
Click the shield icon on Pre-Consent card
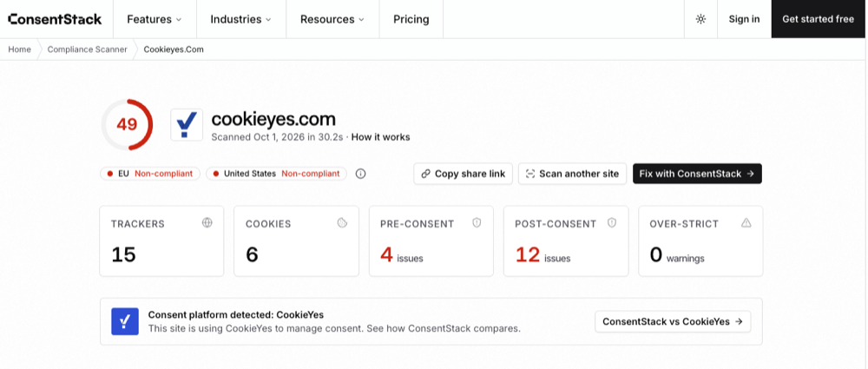click(x=477, y=223)
